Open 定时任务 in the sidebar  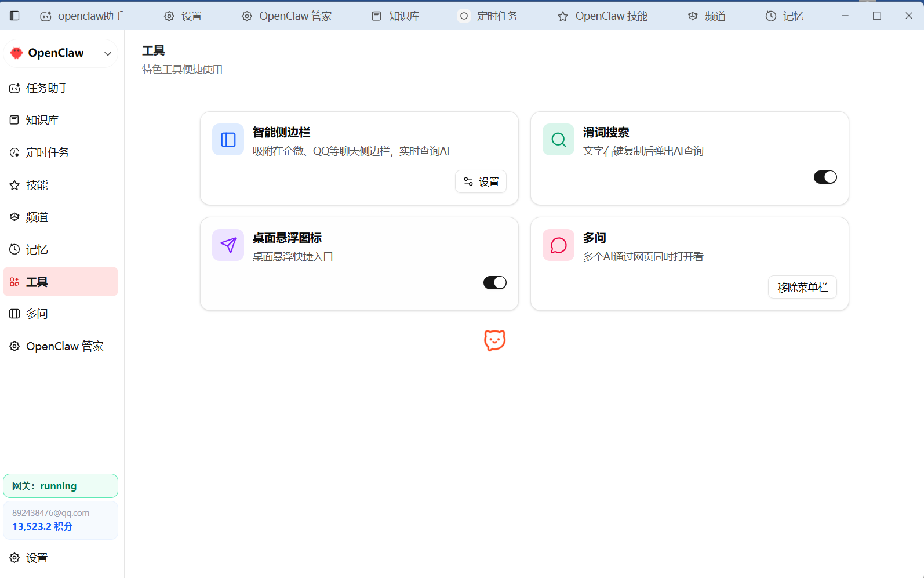click(61, 152)
